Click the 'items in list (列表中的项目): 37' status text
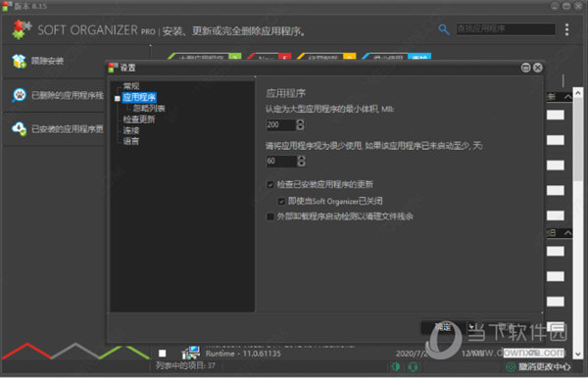This screenshot has height=378, width=588. pyautogui.click(x=185, y=365)
